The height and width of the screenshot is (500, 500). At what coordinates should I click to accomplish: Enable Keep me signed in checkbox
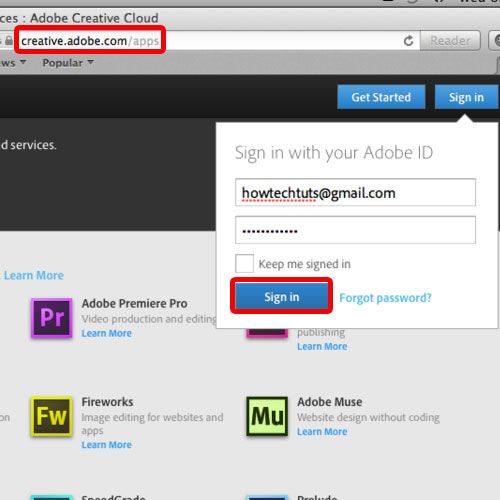point(244,263)
